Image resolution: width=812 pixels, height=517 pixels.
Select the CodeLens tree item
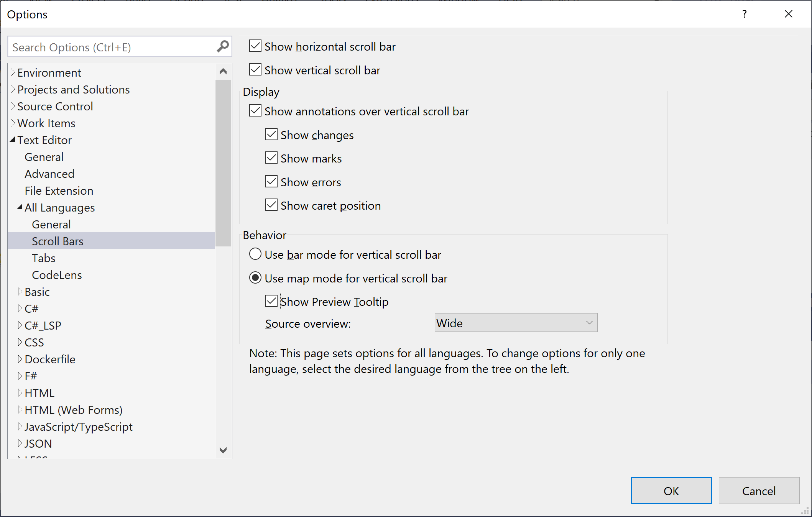pos(57,275)
